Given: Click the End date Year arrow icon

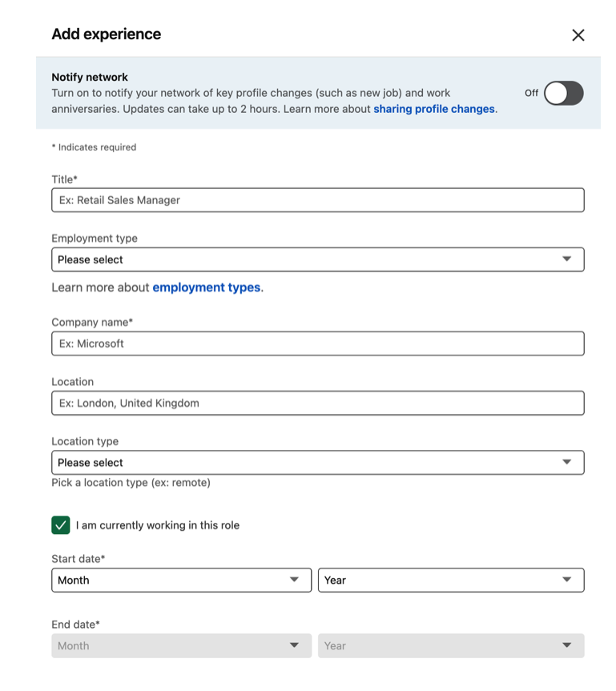Looking at the screenshot, I should (567, 646).
